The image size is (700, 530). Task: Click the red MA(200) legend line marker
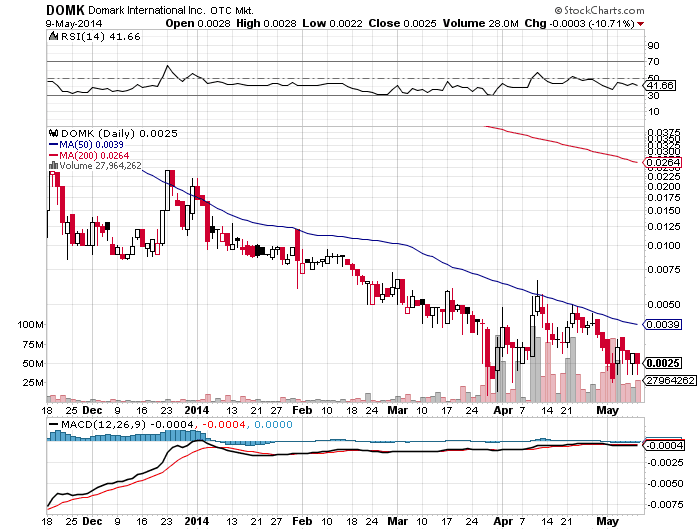pos(53,156)
